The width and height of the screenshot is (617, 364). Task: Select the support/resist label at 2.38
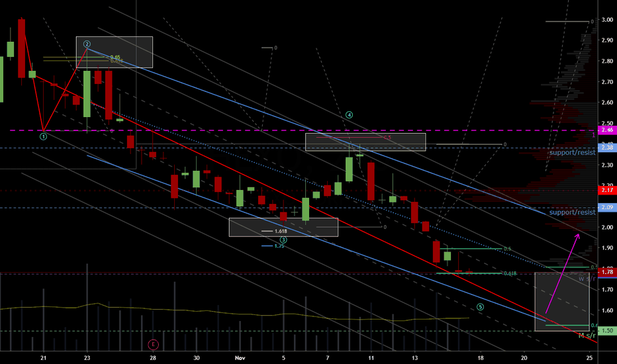[572, 152]
